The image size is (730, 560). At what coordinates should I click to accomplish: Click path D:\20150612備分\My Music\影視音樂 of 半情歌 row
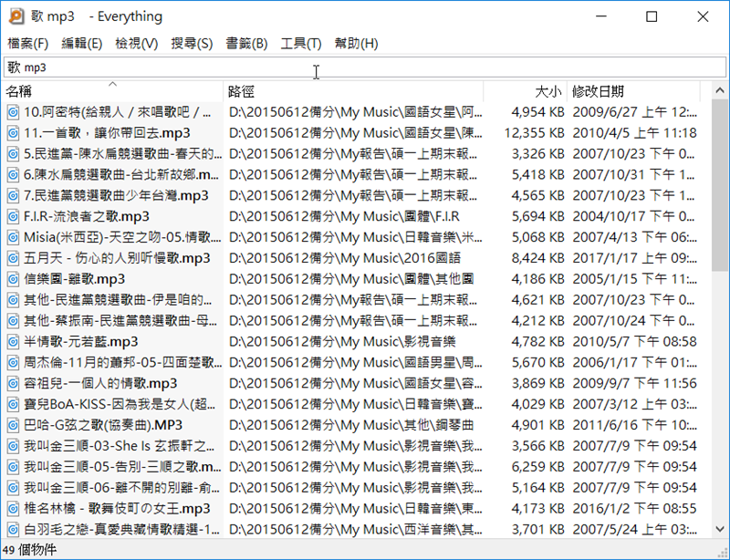point(342,342)
